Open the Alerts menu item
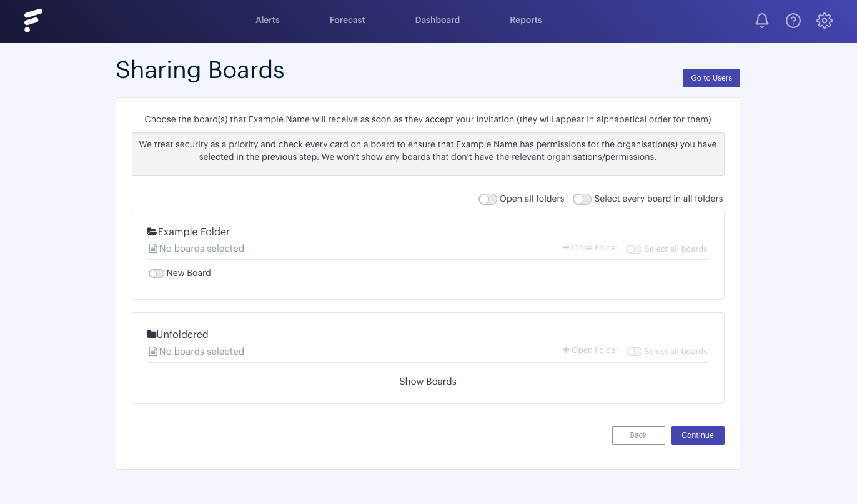The image size is (857, 504). pos(267,20)
